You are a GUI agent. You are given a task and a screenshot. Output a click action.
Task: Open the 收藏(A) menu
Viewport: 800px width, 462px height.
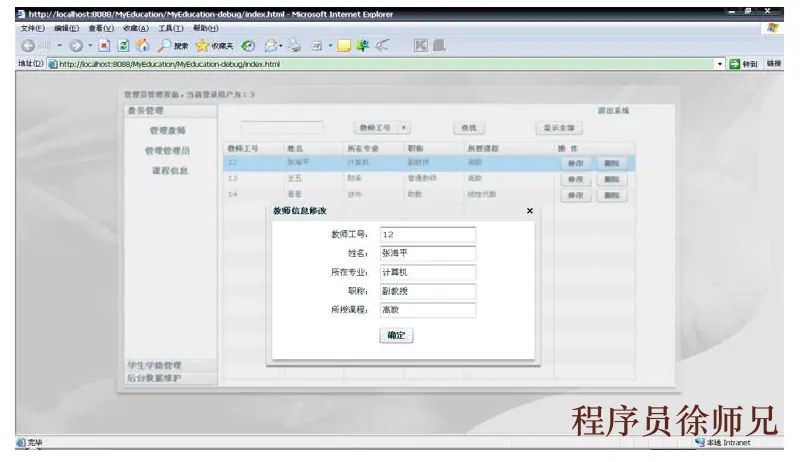(136, 29)
